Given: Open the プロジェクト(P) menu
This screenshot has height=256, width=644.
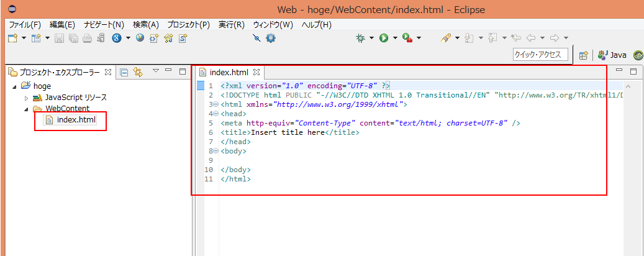Looking at the screenshot, I should coord(188,25).
